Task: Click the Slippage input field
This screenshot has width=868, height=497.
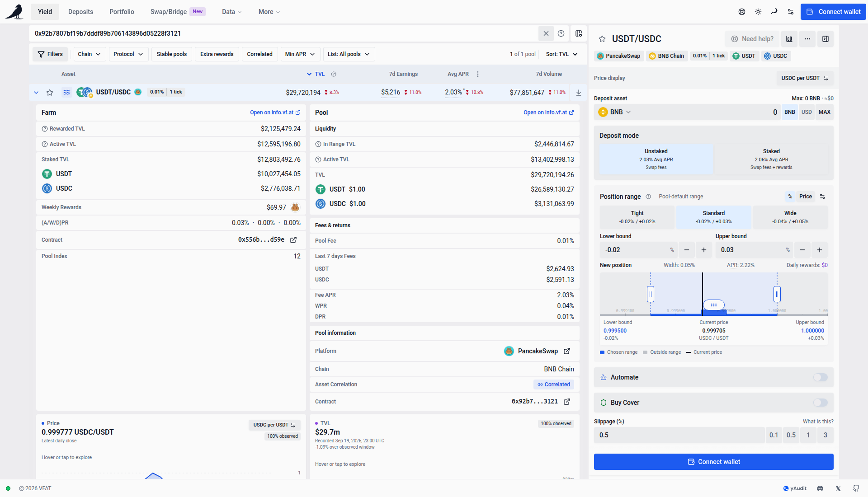Action: pyautogui.click(x=679, y=435)
